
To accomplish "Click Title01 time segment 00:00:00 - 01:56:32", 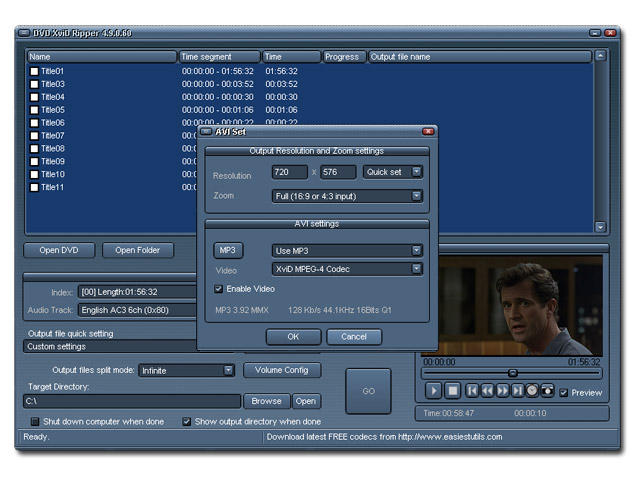I will click(218, 71).
